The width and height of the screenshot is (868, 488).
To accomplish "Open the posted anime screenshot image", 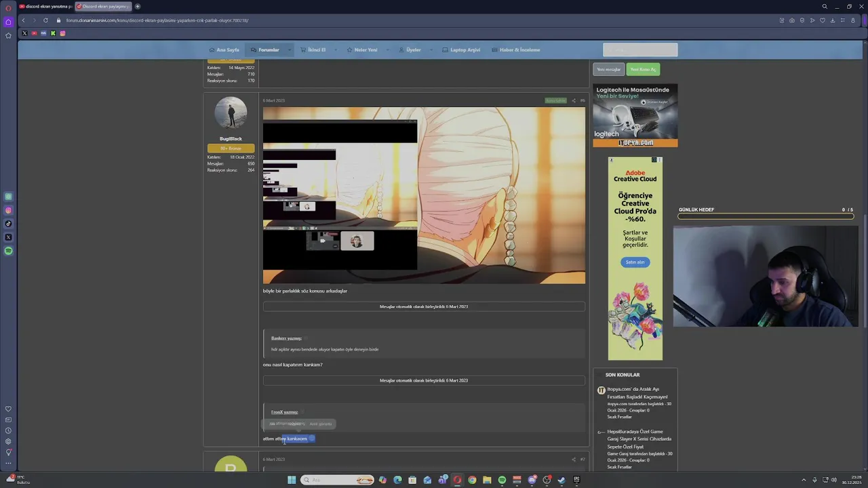I will click(x=424, y=195).
